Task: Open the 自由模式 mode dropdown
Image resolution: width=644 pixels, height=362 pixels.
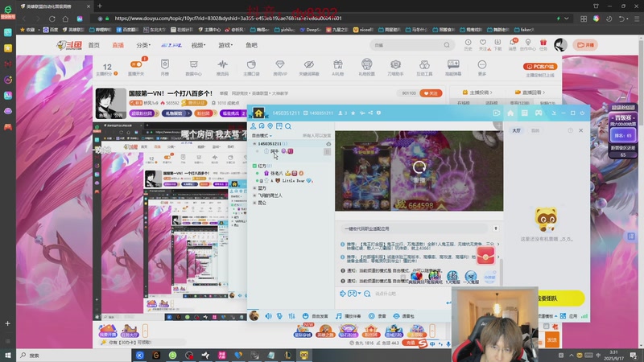Action: [x=262, y=135]
